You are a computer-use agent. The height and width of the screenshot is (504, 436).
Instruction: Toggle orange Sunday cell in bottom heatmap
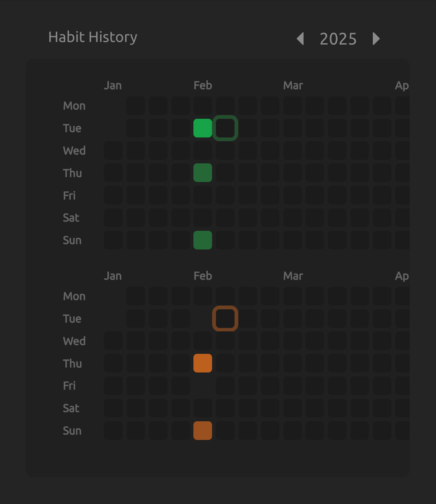[203, 430]
